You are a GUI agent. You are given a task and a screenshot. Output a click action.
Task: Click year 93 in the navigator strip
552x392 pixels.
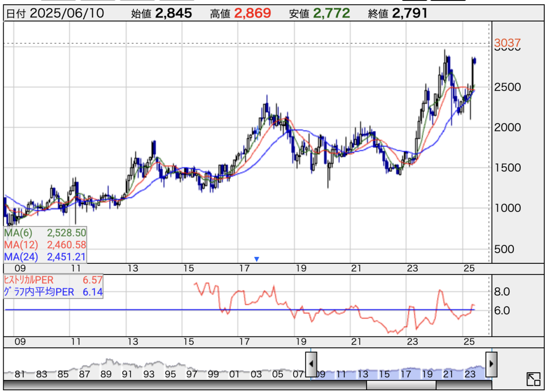click(149, 374)
